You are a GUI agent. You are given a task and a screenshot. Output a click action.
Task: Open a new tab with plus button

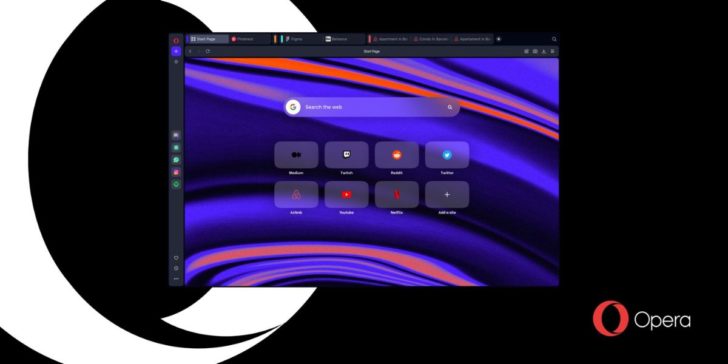point(499,39)
